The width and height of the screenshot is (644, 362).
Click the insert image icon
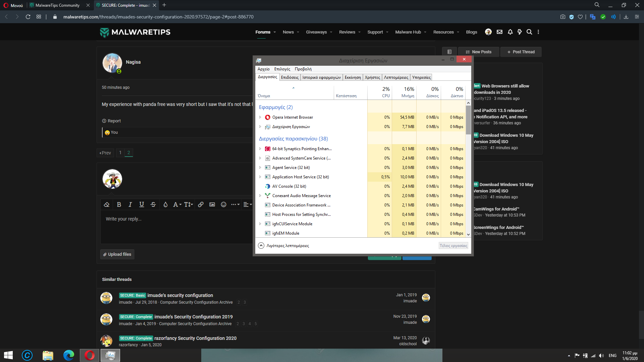tap(212, 204)
